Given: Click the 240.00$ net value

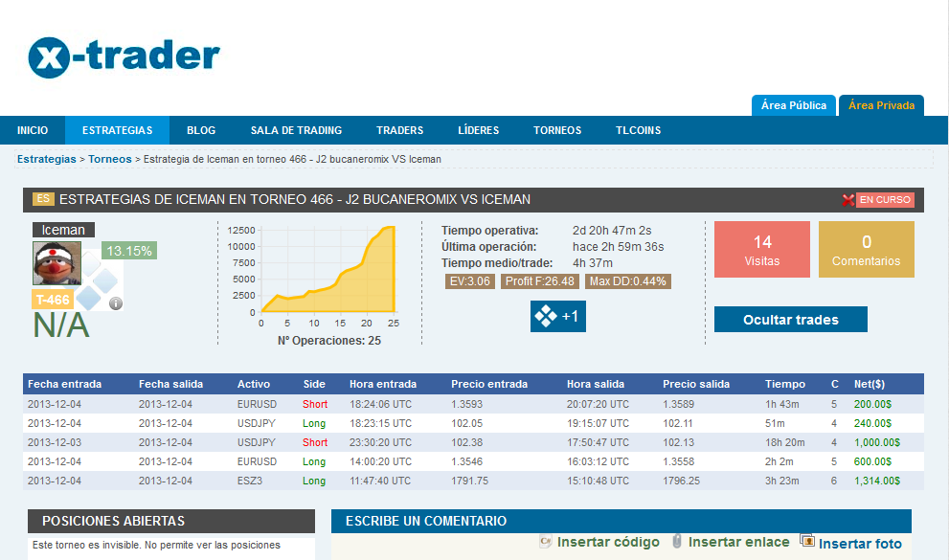Looking at the screenshot, I should pos(872,423).
